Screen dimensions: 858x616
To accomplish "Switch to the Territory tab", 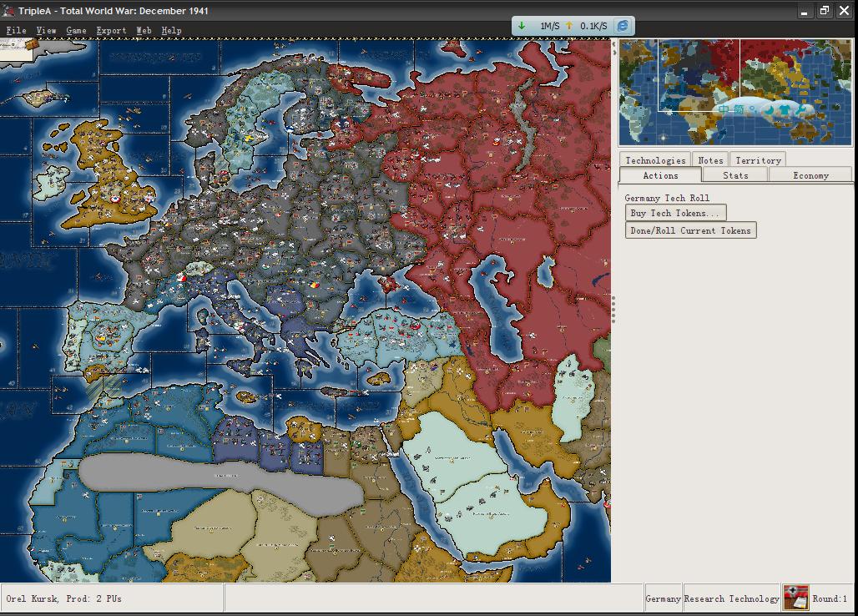I will [758, 159].
